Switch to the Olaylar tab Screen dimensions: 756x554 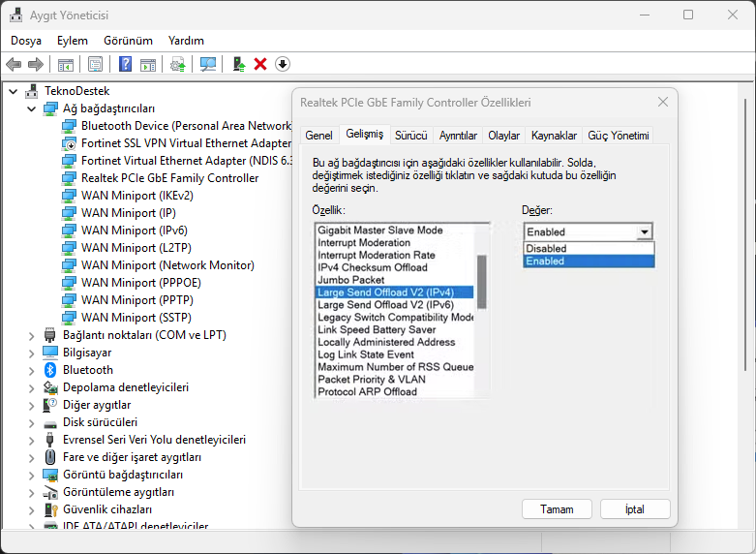[503, 136]
